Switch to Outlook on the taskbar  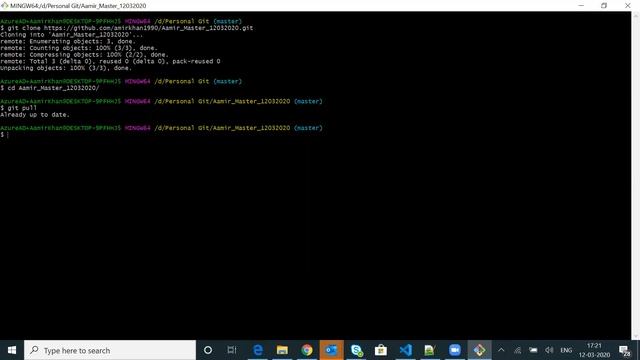coord(331,350)
